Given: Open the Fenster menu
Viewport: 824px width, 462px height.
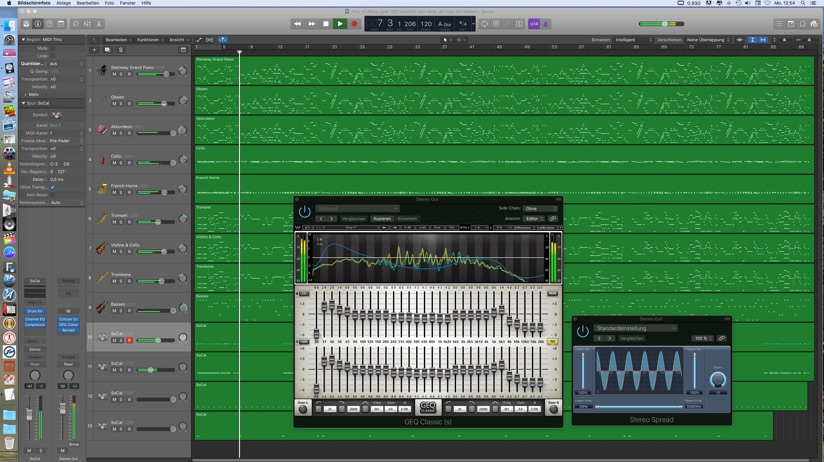Looking at the screenshot, I should (128, 3).
